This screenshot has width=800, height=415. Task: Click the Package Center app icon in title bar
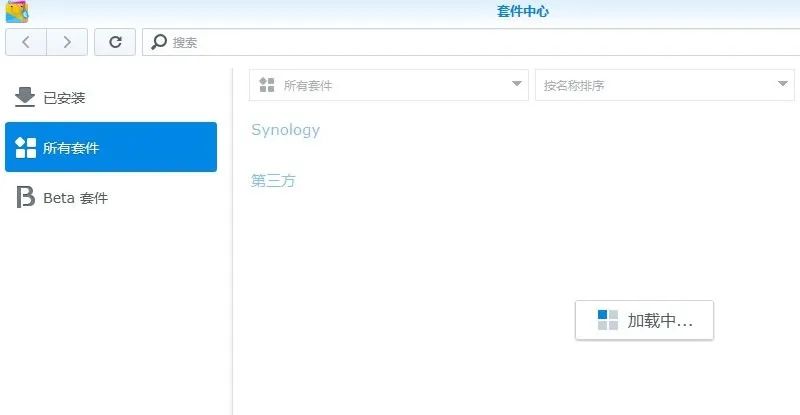coord(17,11)
